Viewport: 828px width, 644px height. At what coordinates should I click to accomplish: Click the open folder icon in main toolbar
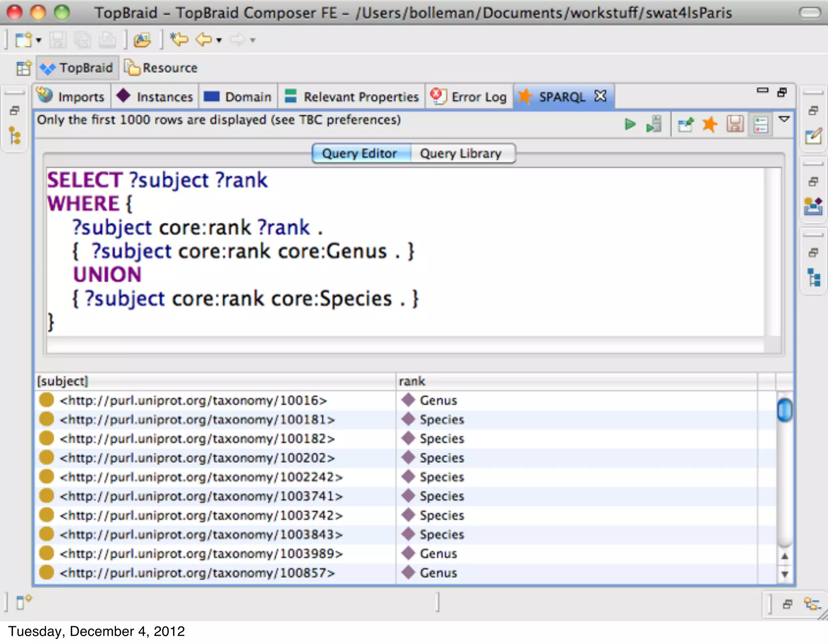[x=142, y=40]
